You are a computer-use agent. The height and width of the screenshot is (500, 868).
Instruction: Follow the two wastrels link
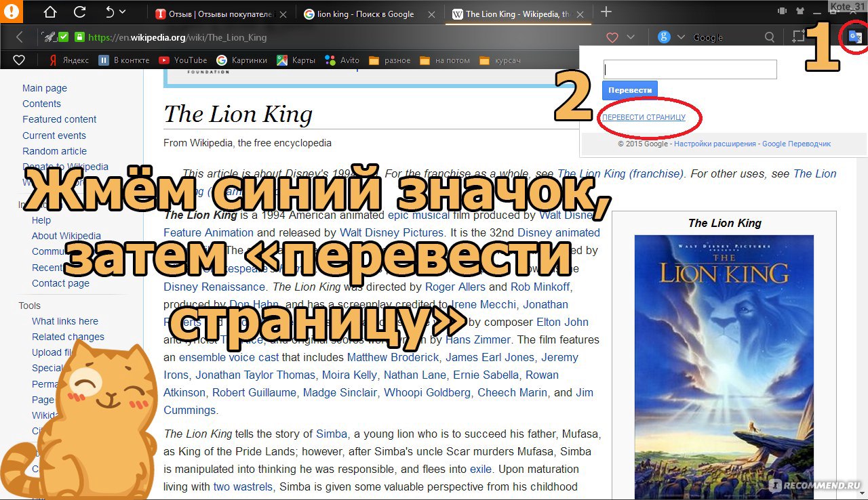pyautogui.click(x=243, y=486)
